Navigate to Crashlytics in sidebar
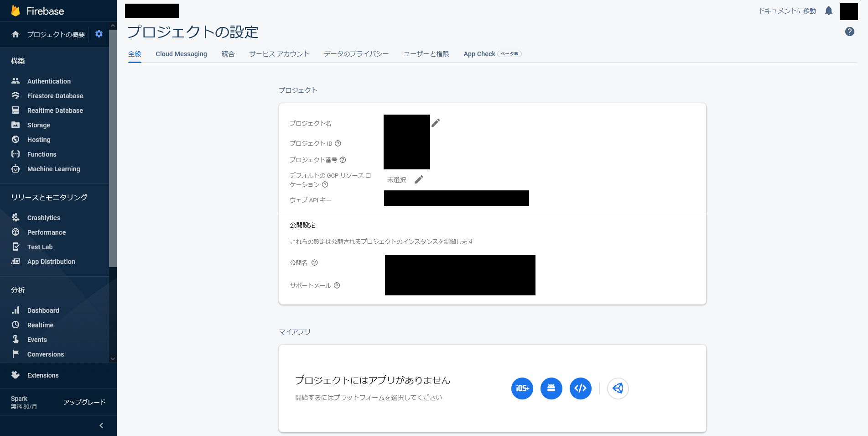This screenshot has width=868, height=436. (44, 218)
